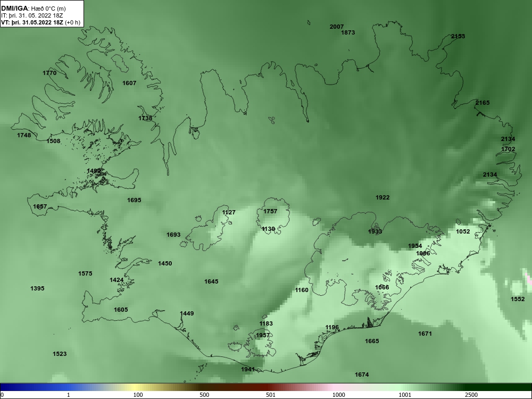The image size is (532, 399).
Task: Pick the 1671 sea value
Action: point(425,334)
